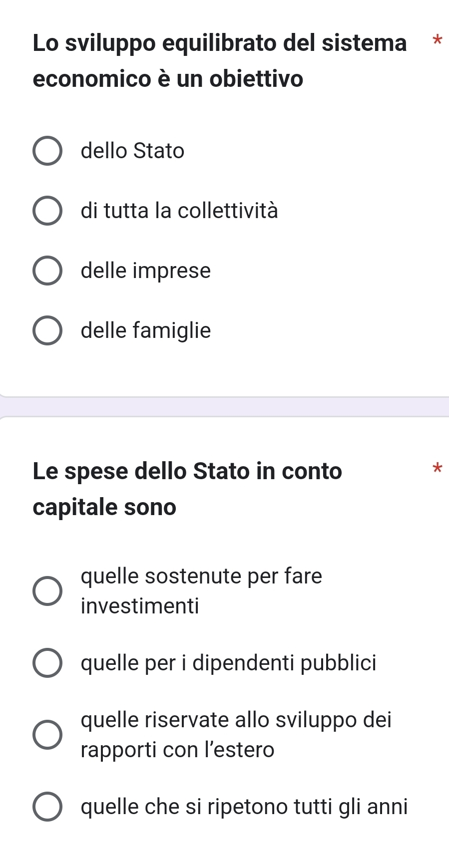Select radio for 'quelle sostenute per fare investimenti'

47,591
